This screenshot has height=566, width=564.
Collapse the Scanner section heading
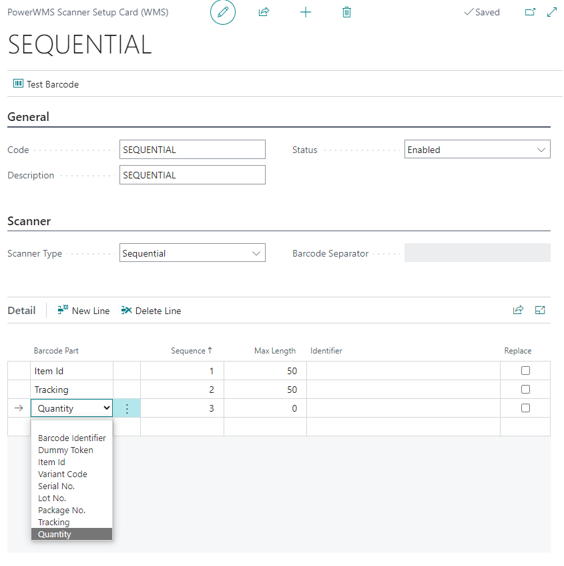pyautogui.click(x=29, y=221)
